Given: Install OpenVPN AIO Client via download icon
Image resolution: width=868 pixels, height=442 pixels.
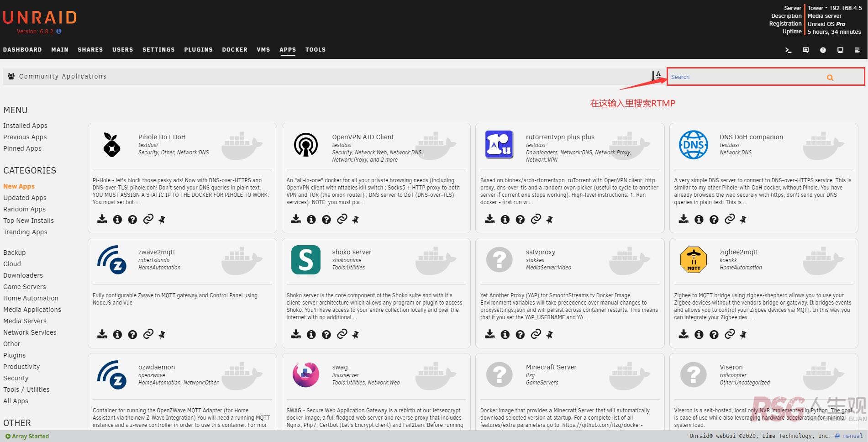Looking at the screenshot, I should tap(296, 219).
